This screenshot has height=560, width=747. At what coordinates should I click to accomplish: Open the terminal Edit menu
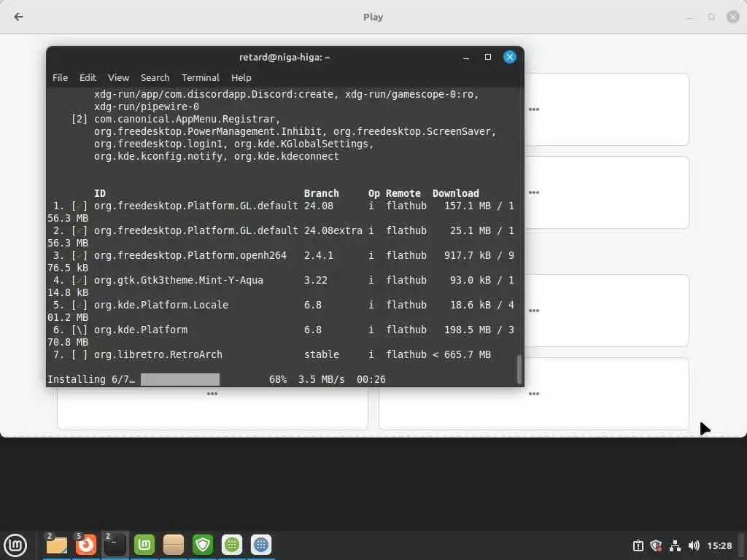pyautogui.click(x=88, y=77)
